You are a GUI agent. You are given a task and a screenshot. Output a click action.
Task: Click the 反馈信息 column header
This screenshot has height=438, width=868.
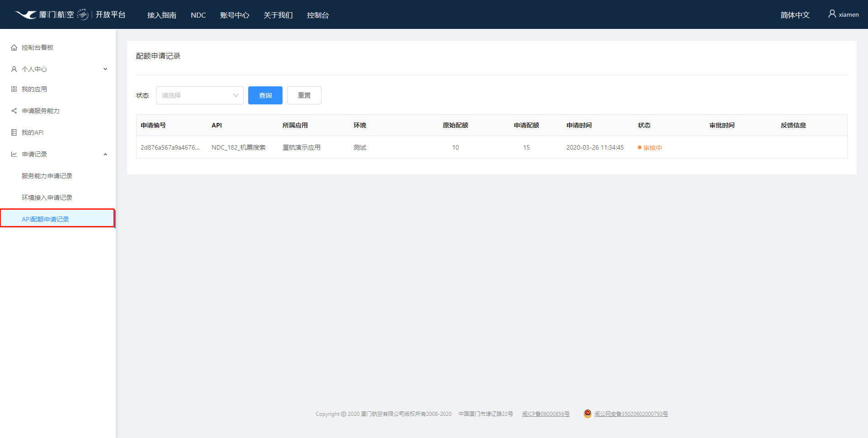793,125
